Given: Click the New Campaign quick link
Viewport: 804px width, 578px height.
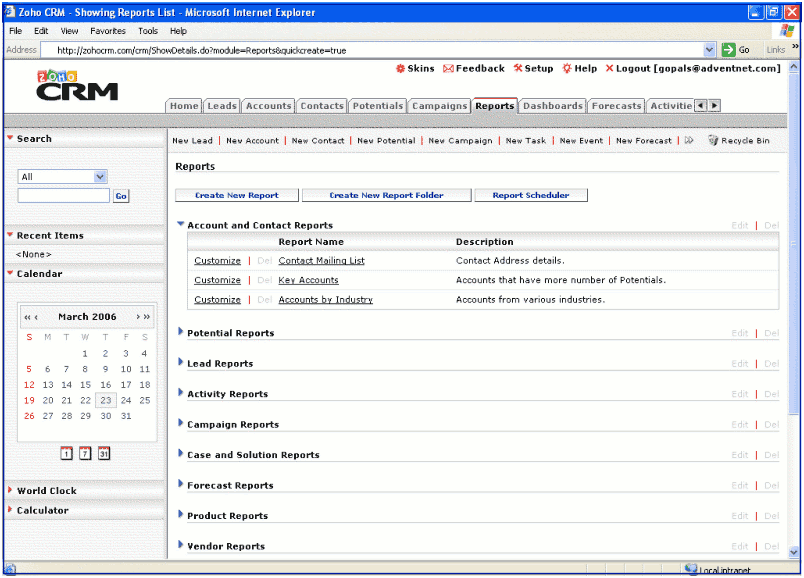Looking at the screenshot, I should (460, 141).
